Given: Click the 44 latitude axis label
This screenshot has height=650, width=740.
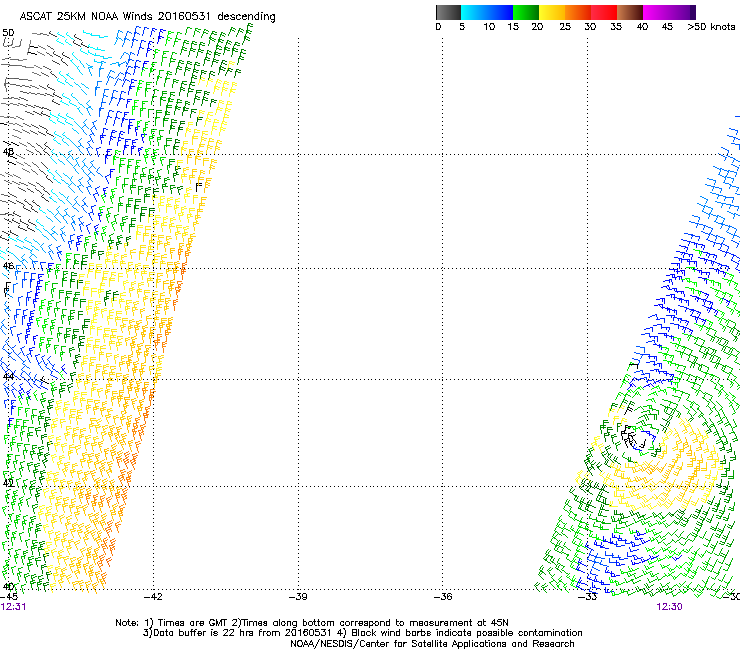Looking at the screenshot, I should (8, 377).
